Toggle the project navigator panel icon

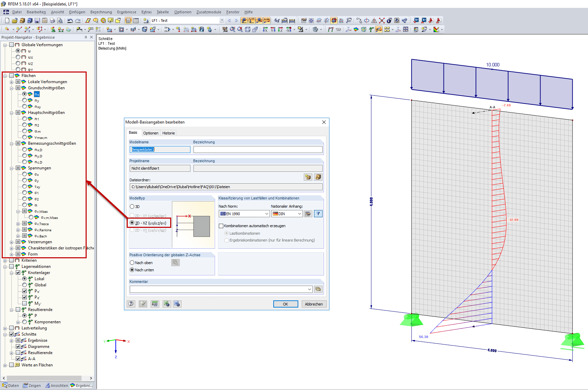click(x=128, y=21)
